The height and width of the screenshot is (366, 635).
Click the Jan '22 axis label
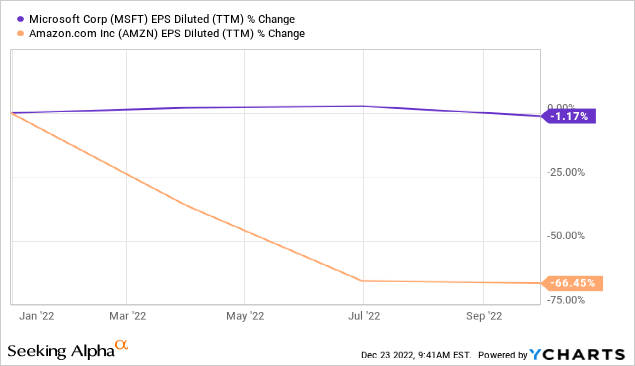pyautogui.click(x=36, y=316)
